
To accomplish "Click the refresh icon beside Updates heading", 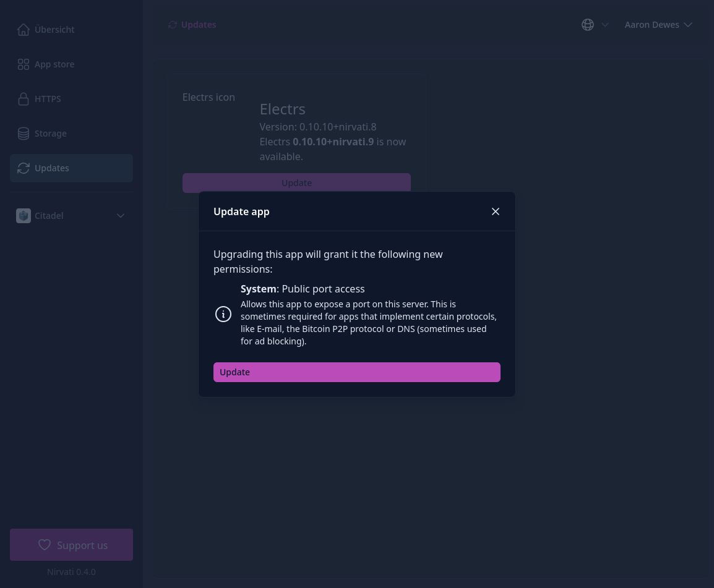I will coord(173,24).
